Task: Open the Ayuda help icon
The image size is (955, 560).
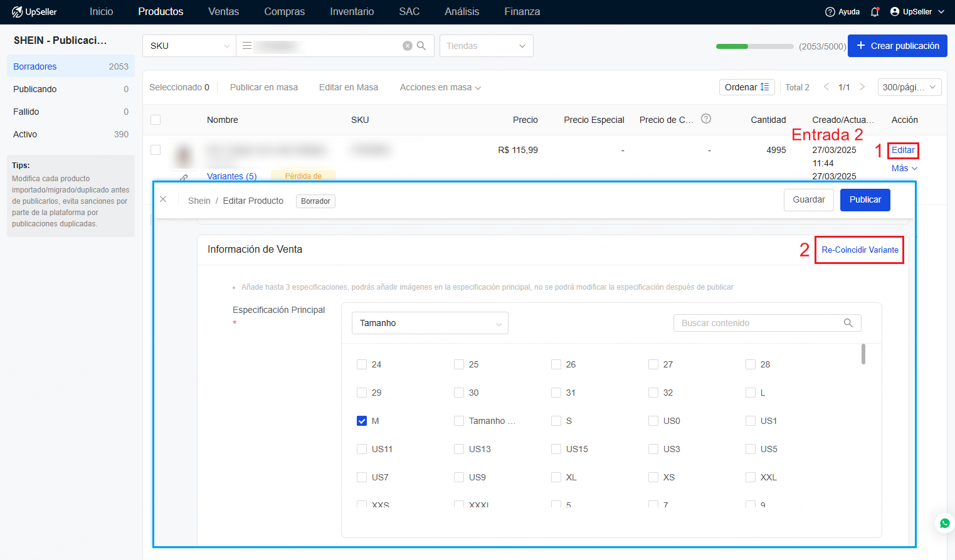Action: 830,12
